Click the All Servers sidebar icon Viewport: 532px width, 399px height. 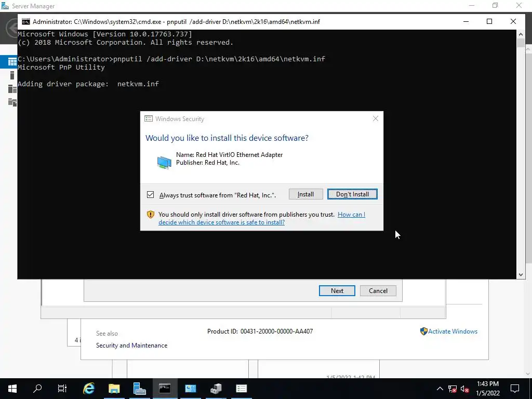pos(12,89)
